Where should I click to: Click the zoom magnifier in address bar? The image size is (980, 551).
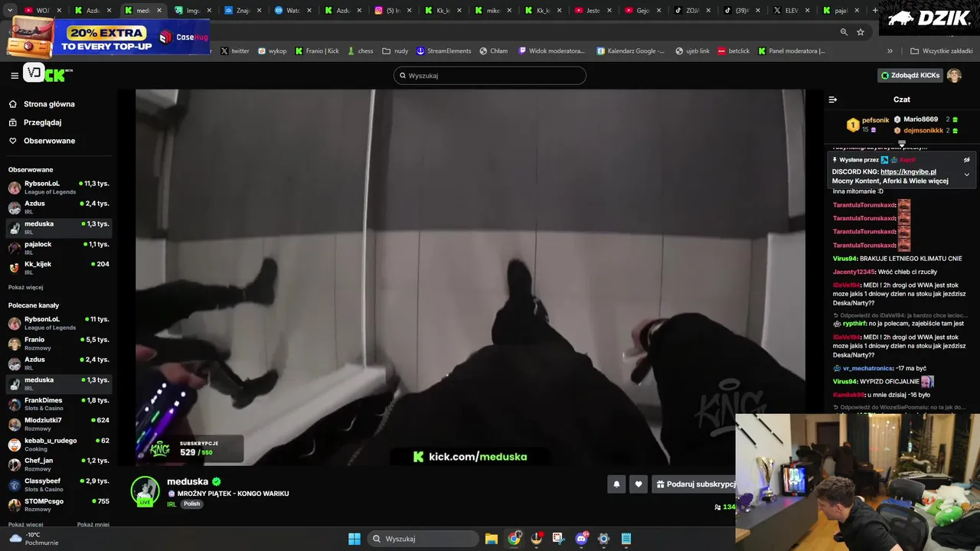tap(844, 32)
